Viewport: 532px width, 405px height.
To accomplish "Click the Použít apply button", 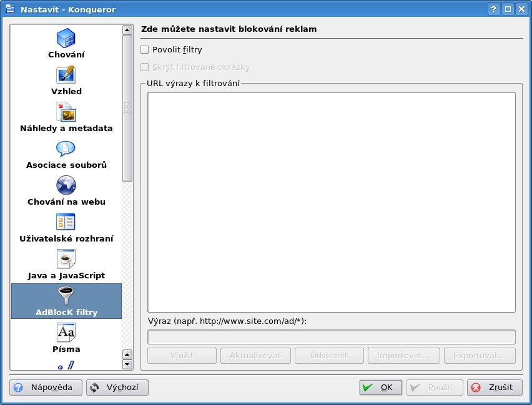I will (x=435, y=388).
